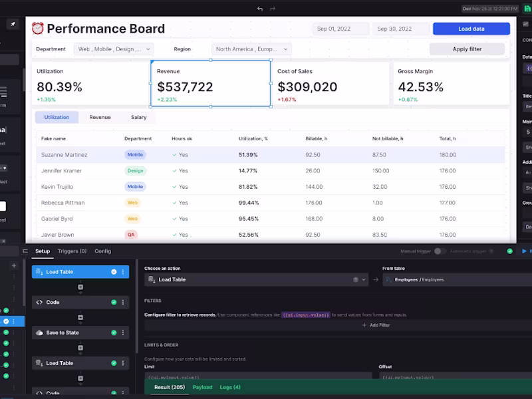The height and width of the screenshot is (399, 532).
Task: Switch to the Utilization tab
Action: click(57, 117)
